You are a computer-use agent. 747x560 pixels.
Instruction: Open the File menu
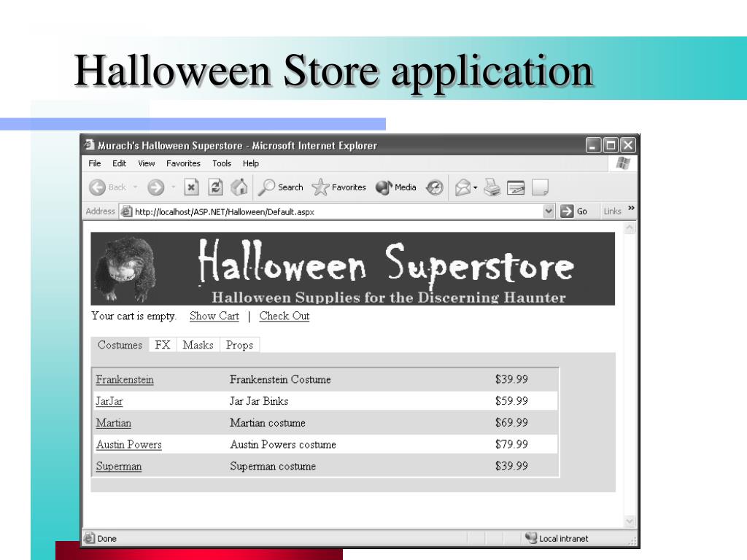[95, 163]
